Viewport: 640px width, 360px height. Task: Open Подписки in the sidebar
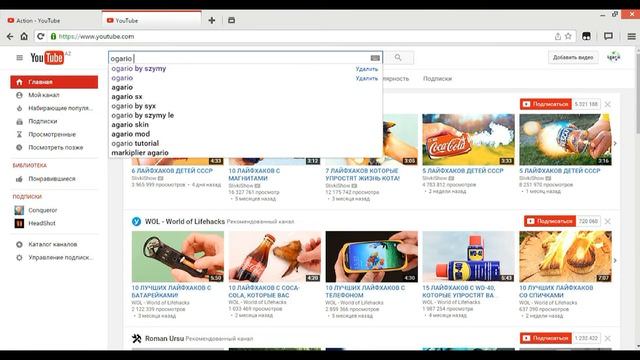pyautogui.click(x=42, y=121)
